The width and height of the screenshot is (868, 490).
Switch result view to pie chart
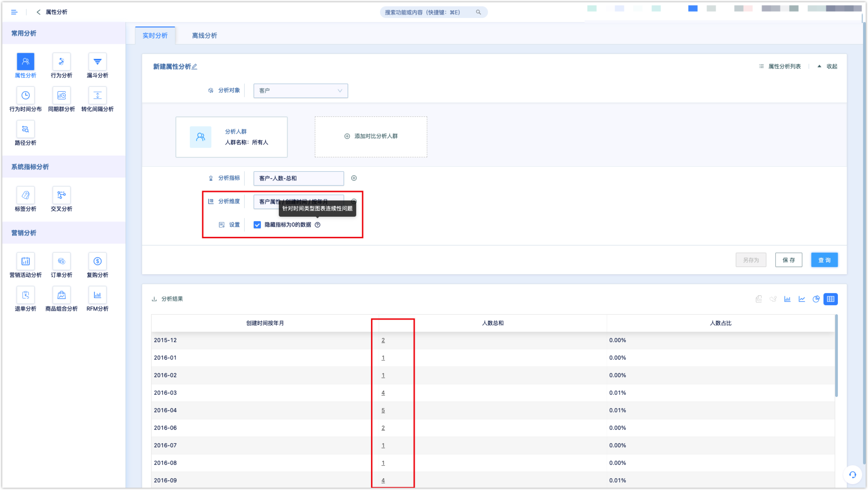coord(816,299)
